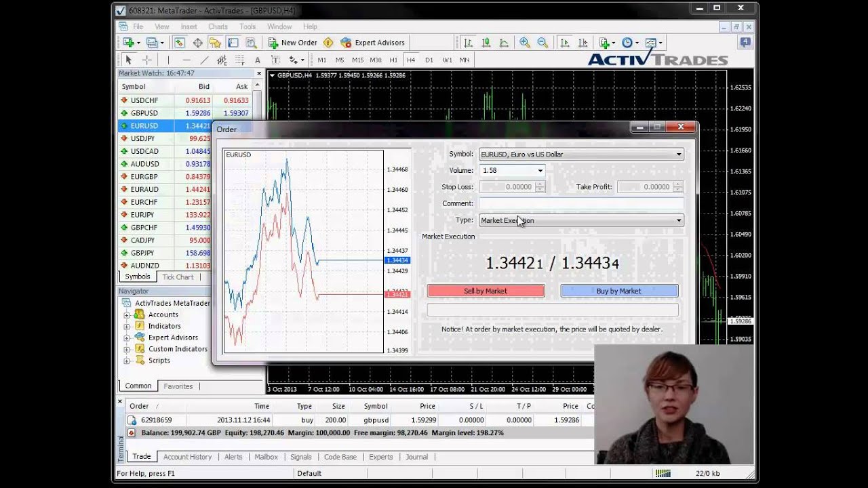Close the Market Watch panel
The width and height of the screenshot is (868, 488).
pyautogui.click(x=258, y=73)
